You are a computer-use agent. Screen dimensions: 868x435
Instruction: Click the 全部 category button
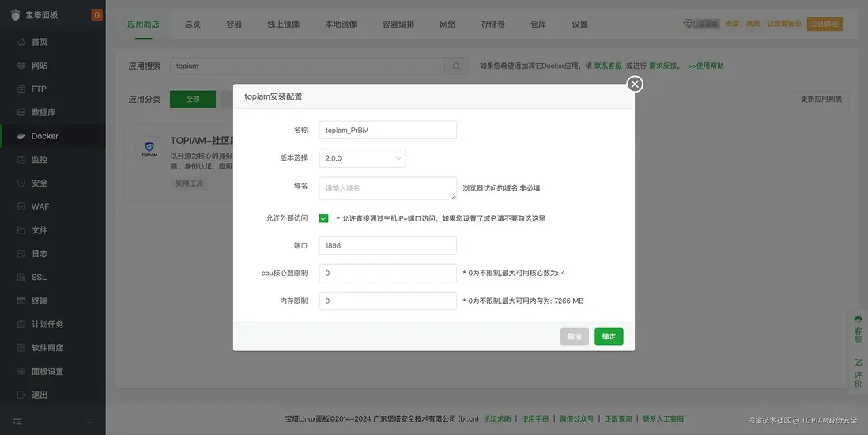(193, 99)
